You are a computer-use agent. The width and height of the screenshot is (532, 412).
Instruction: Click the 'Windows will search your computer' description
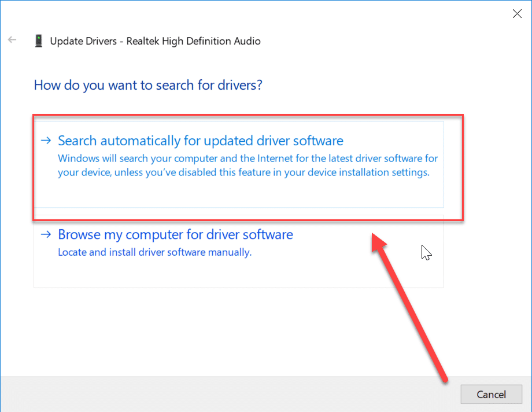(x=247, y=165)
